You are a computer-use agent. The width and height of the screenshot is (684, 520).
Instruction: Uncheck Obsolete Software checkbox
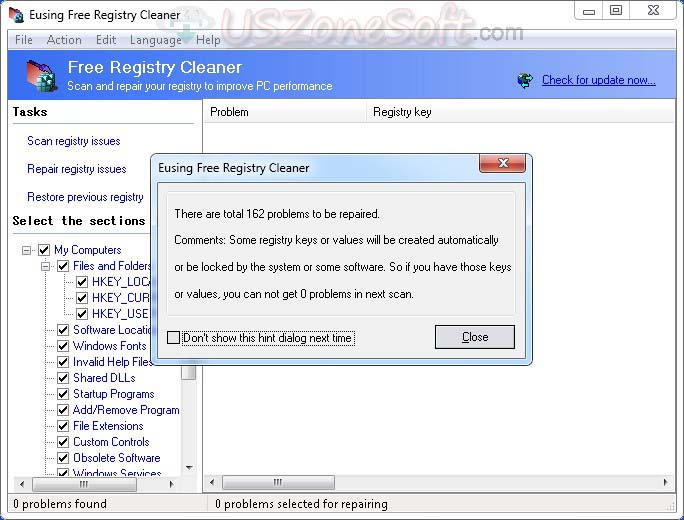pos(63,458)
